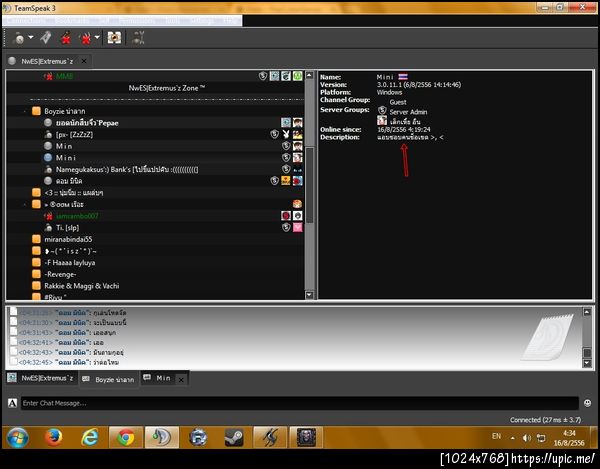Viewport: 600px width, 469px height.
Task: Select user Namegukaksus':) Bank's
Action: (127, 169)
